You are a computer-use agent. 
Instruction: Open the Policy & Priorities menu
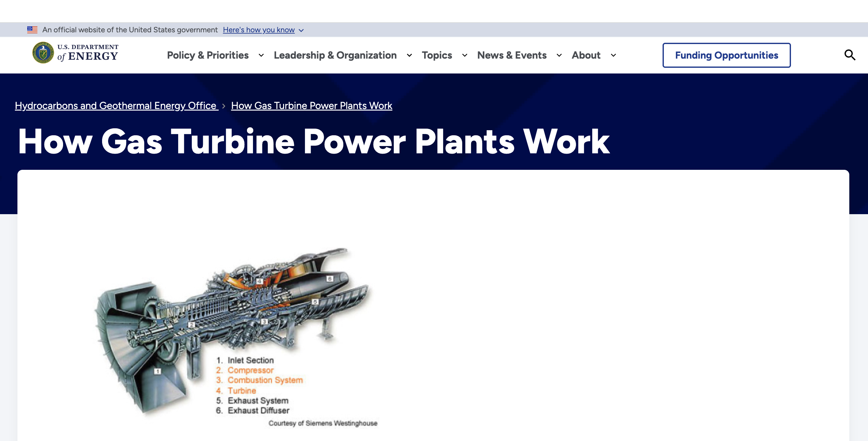[x=208, y=55]
